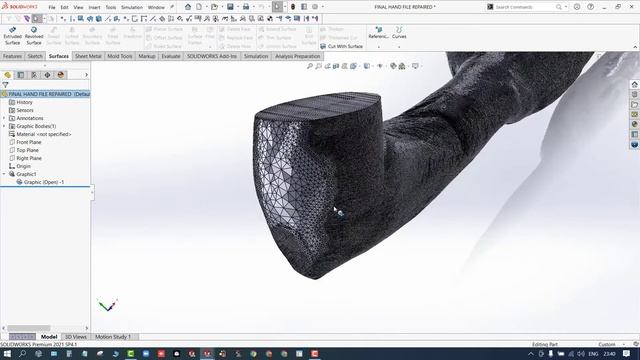This screenshot has width=640, height=360.
Task: Click the Section View icon in viewport toolbar
Action: coord(336,66)
